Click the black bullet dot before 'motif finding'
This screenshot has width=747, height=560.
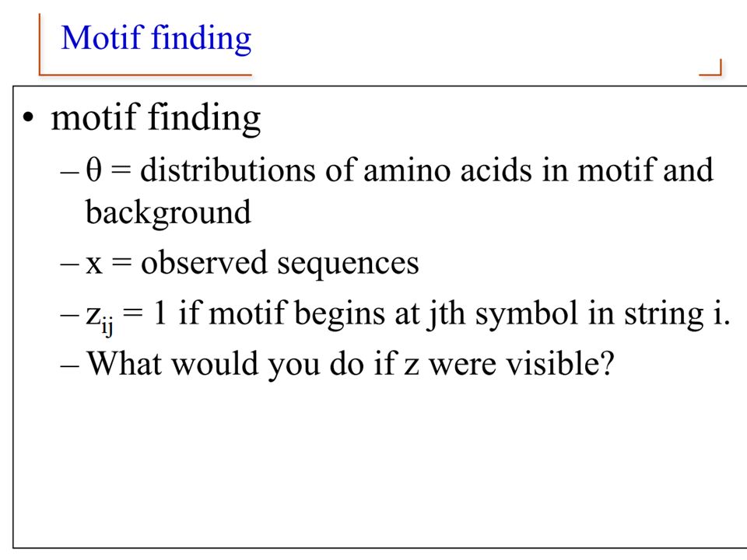29,117
